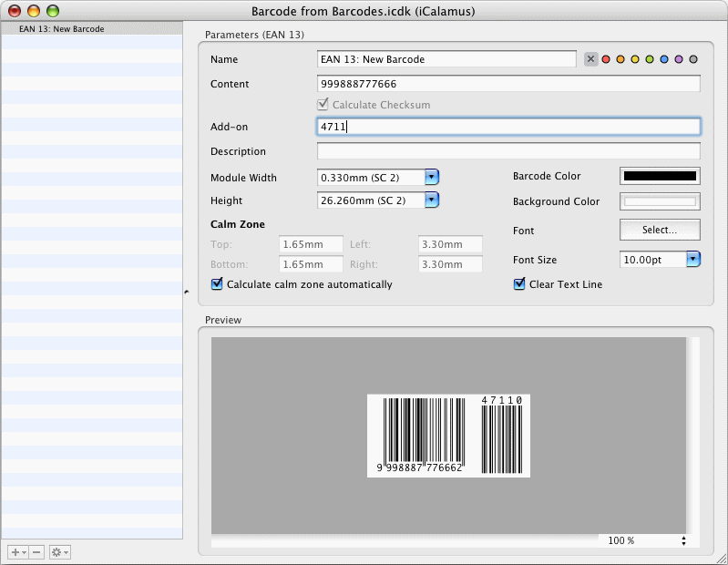Open the plus add-barcode menu

click(17, 552)
